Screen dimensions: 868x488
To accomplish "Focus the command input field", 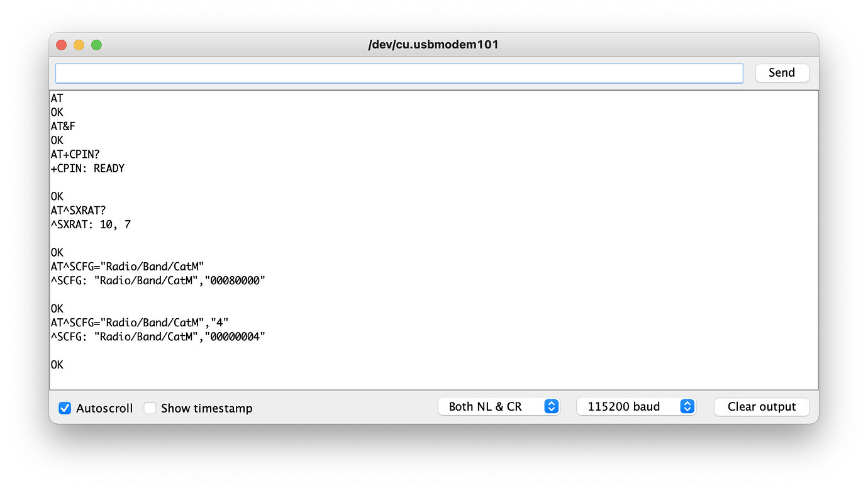I will 399,73.
